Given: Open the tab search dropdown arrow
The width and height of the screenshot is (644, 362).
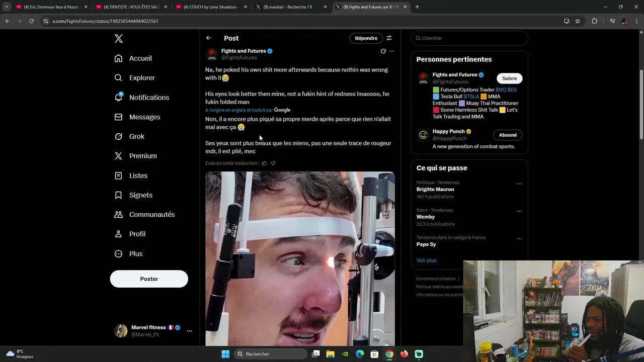Looking at the screenshot, I should pos(7,7).
